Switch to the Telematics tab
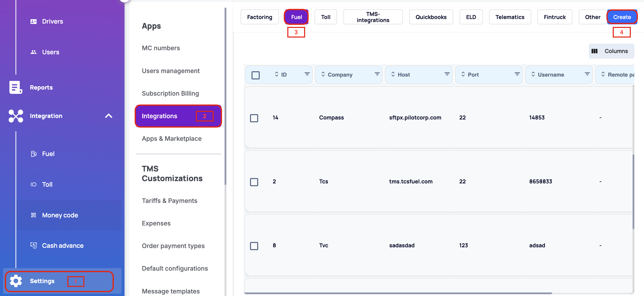Screen dimensions: 644x296 [x=510, y=17]
